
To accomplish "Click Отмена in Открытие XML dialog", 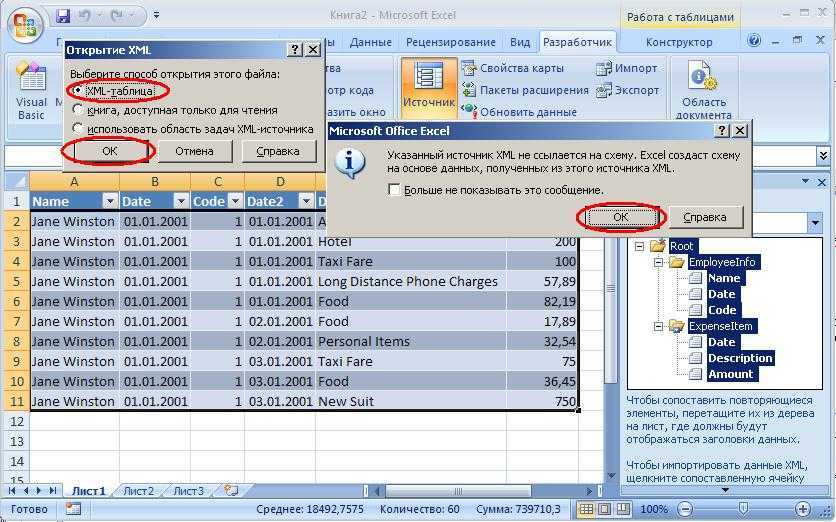I will click(x=194, y=151).
